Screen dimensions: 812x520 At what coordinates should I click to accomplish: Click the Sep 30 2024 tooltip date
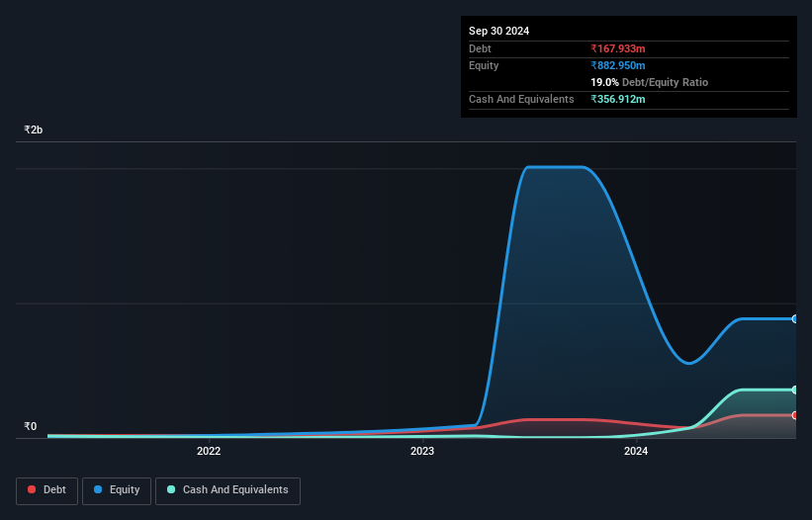pos(498,31)
